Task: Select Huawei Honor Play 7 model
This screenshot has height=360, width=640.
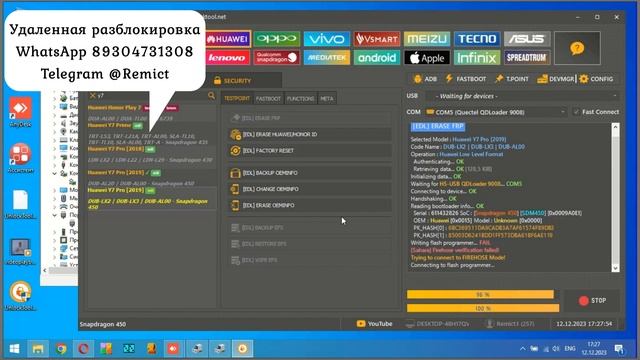Action: (152, 112)
